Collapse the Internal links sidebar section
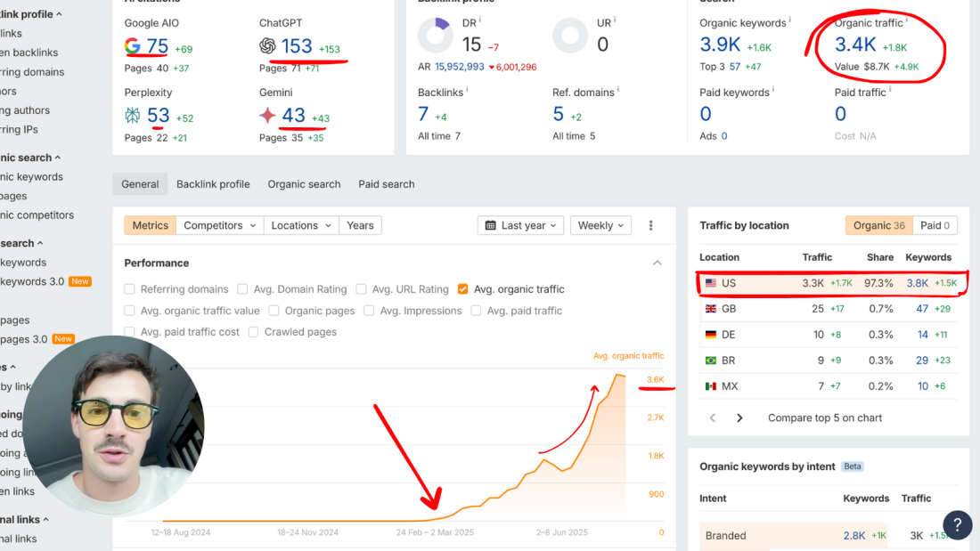 pos(45,519)
